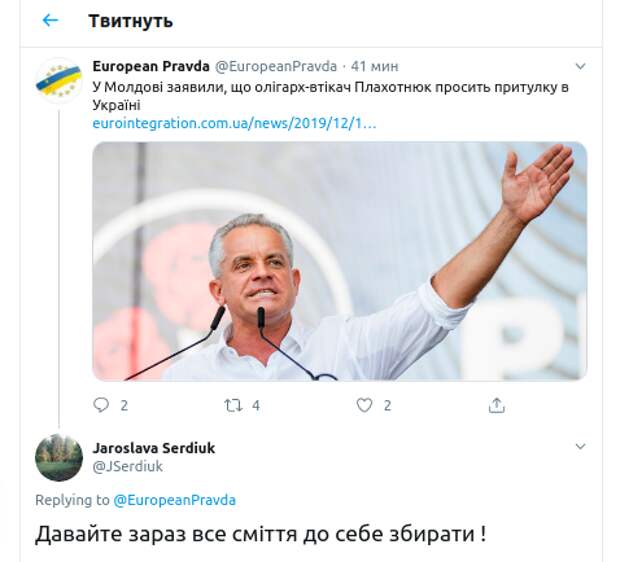Click the 41 мин timestamp
Viewport: 620px width, 562px height.
[374, 66]
